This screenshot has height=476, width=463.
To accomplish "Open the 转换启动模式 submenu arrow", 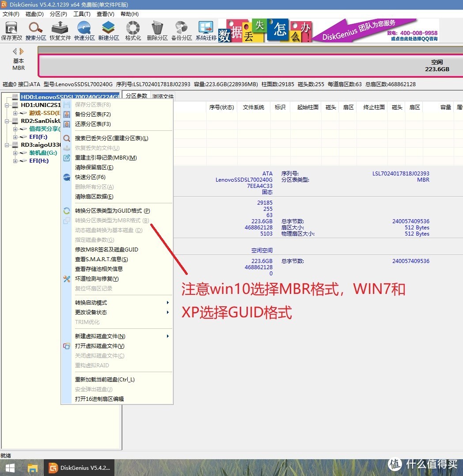I will [x=168, y=303].
